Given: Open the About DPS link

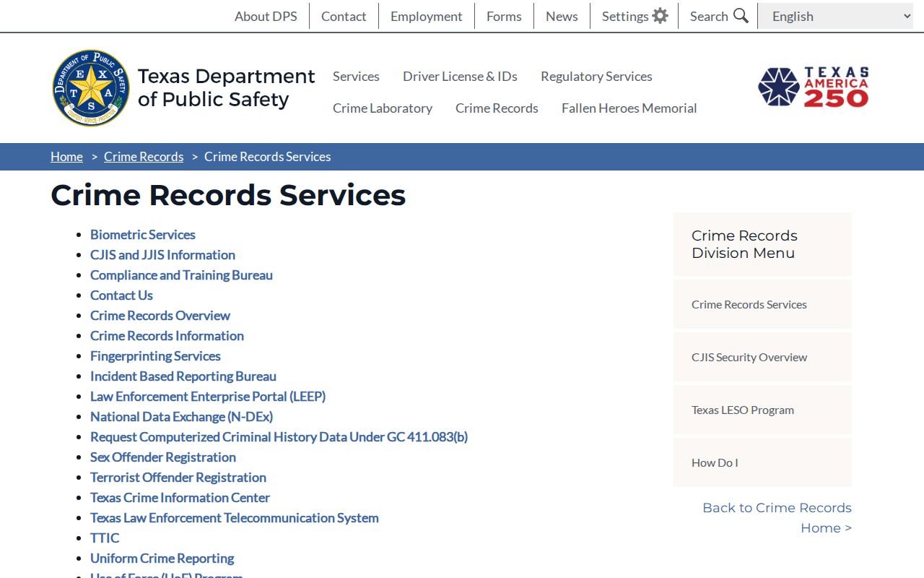Looking at the screenshot, I should pos(266,16).
